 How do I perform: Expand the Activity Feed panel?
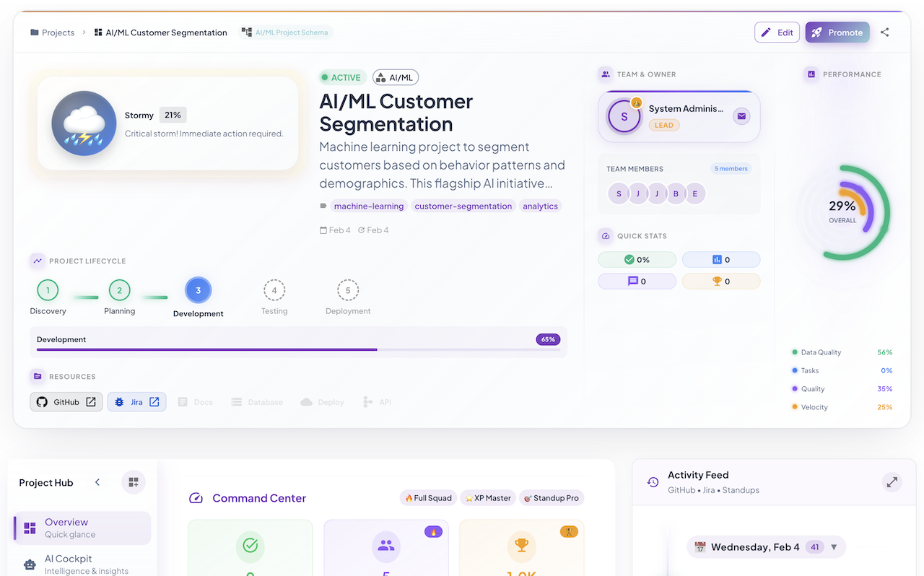[892, 481]
